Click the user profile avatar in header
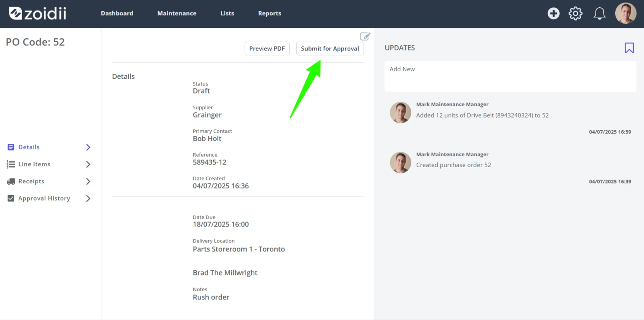This screenshot has height=320, width=644. point(625,14)
